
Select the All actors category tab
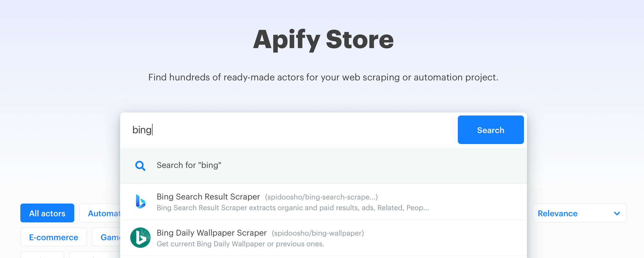pos(47,213)
